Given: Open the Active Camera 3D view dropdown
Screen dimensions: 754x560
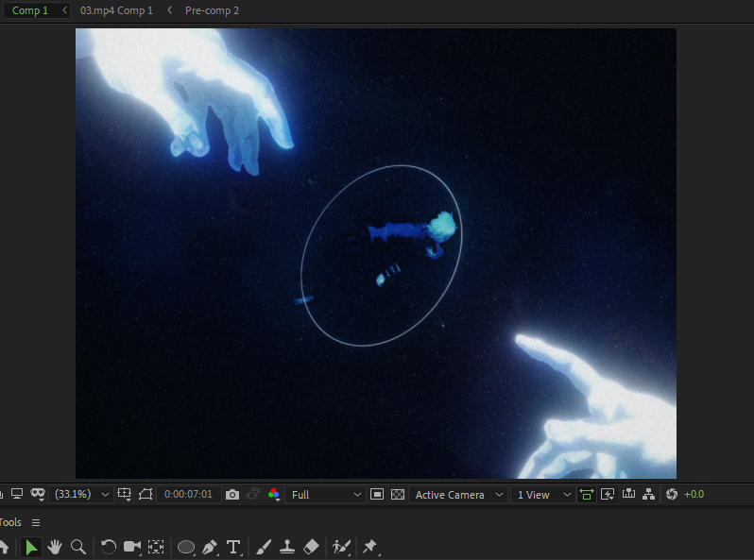Looking at the screenshot, I should click(x=458, y=495).
